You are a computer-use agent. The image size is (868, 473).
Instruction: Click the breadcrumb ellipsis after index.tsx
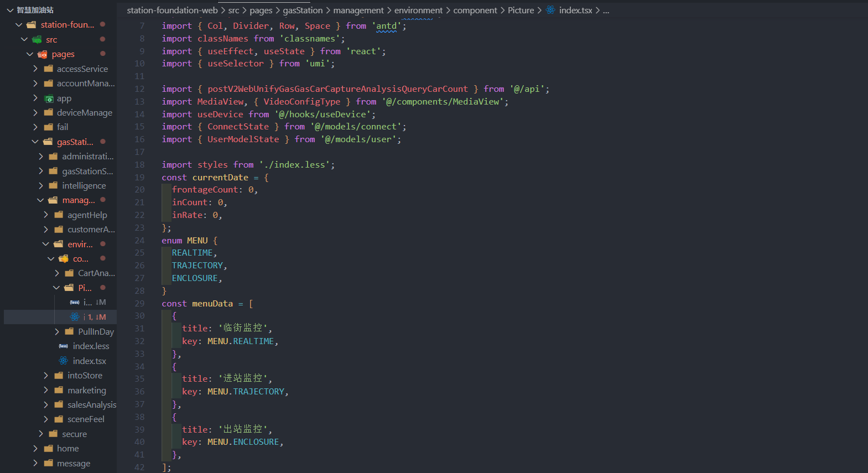coord(606,11)
